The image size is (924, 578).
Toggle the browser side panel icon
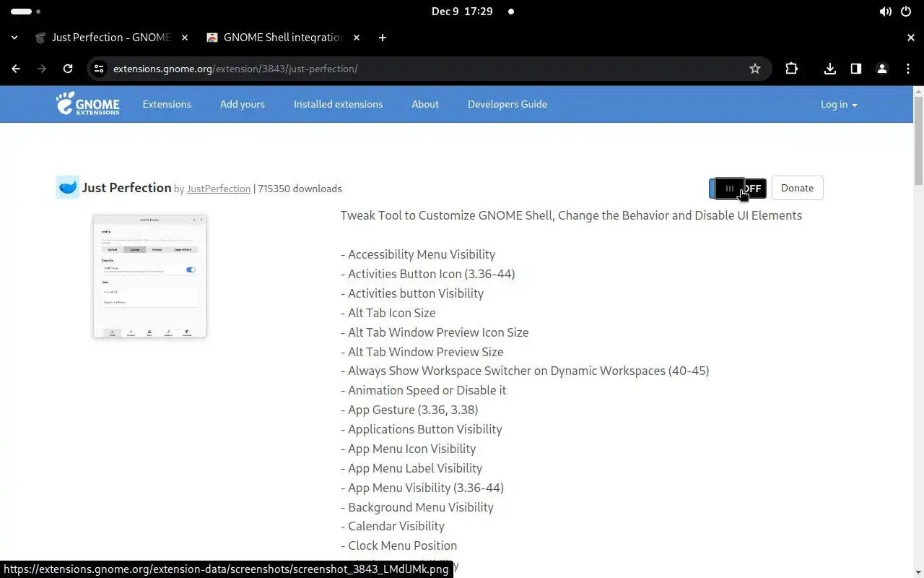856,69
